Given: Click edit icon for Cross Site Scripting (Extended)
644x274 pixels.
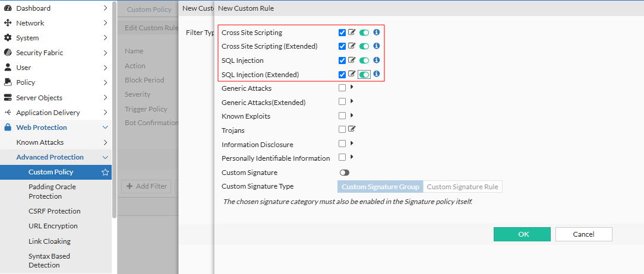Looking at the screenshot, I should click(352, 46).
